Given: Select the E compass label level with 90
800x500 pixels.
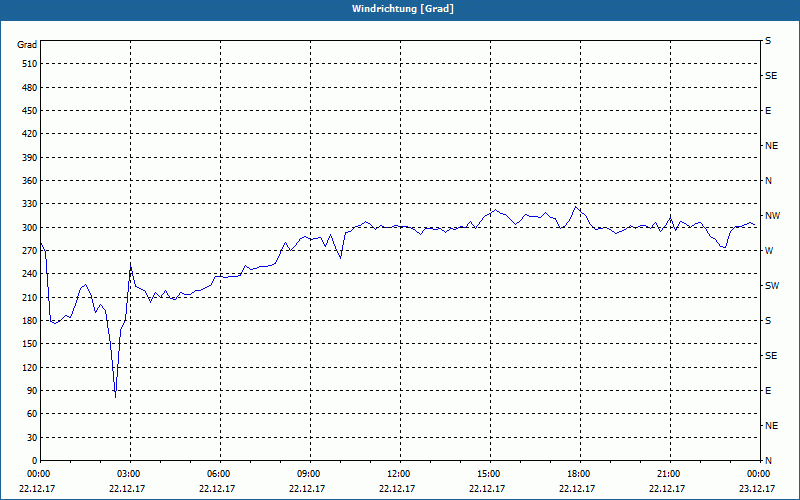Looking at the screenshot, I should coord(768,391).
